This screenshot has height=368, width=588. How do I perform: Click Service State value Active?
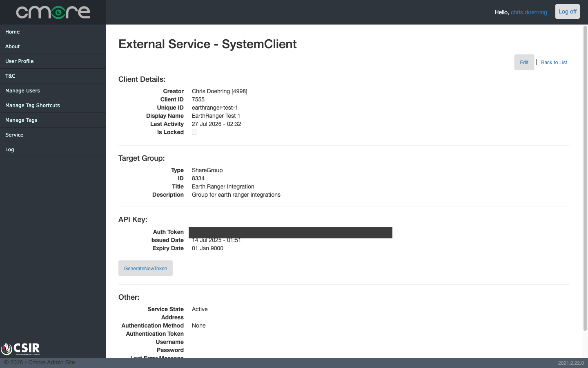pos(200,309)
